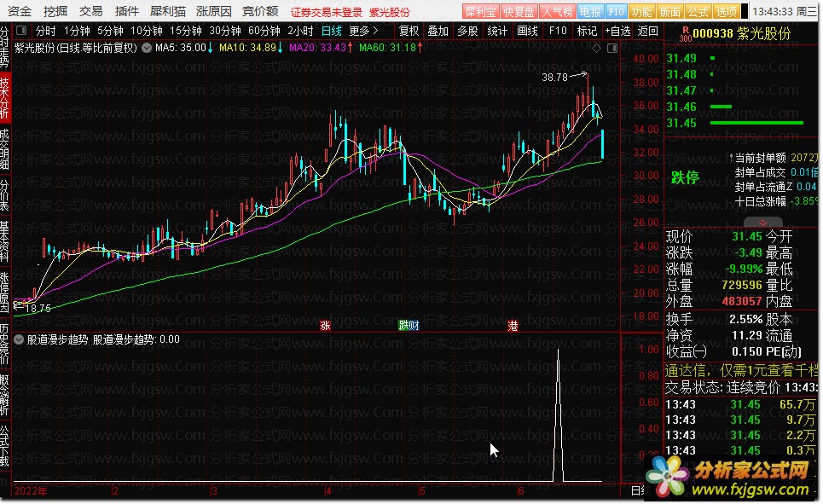Open the 版面 orange button

[669, 11]
